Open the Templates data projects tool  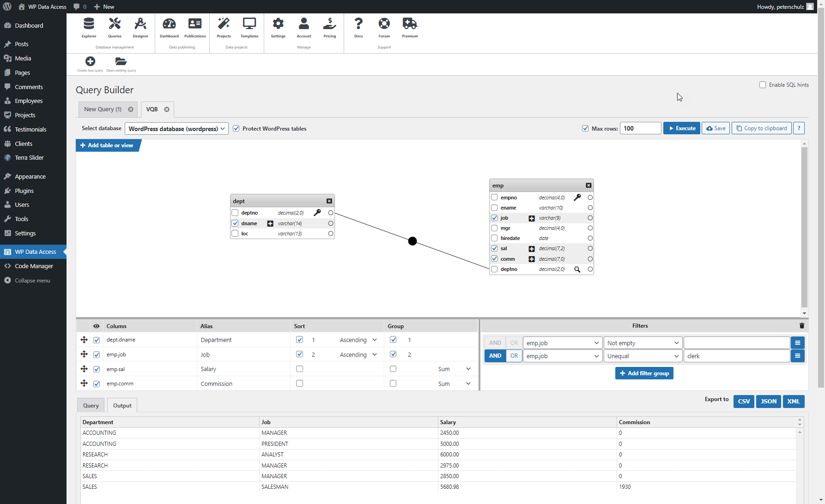point(249,28)
